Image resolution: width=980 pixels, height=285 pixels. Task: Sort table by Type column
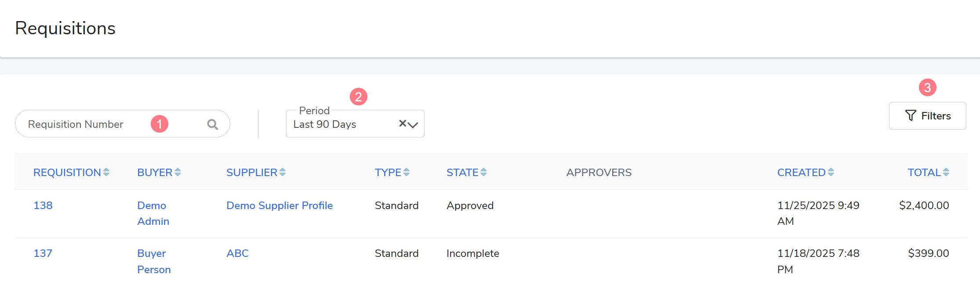[392, 173]
